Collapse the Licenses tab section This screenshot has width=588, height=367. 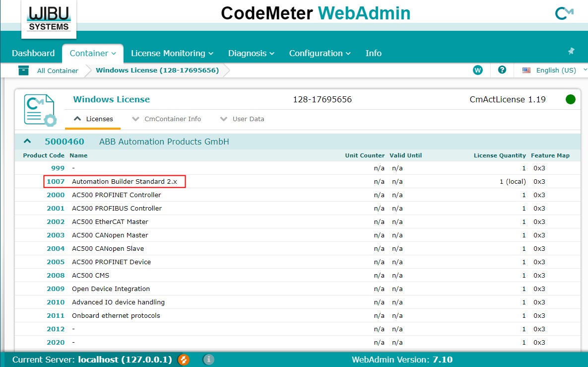[x=93, y=119]
